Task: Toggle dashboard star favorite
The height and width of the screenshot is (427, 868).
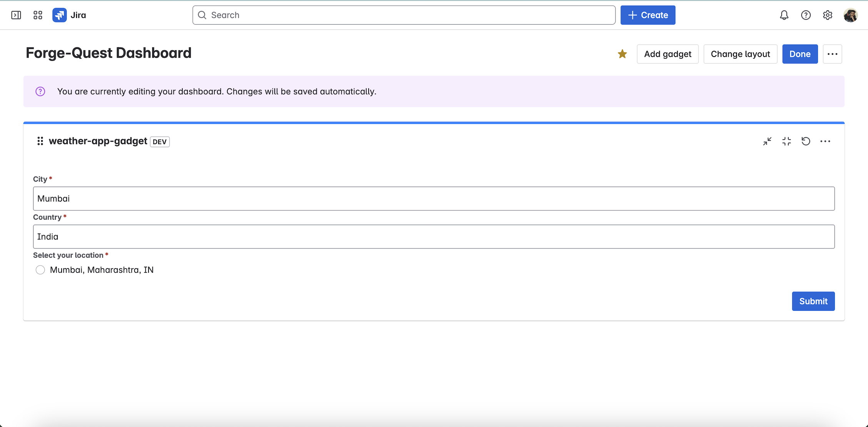Action: (x=622, y=54)
